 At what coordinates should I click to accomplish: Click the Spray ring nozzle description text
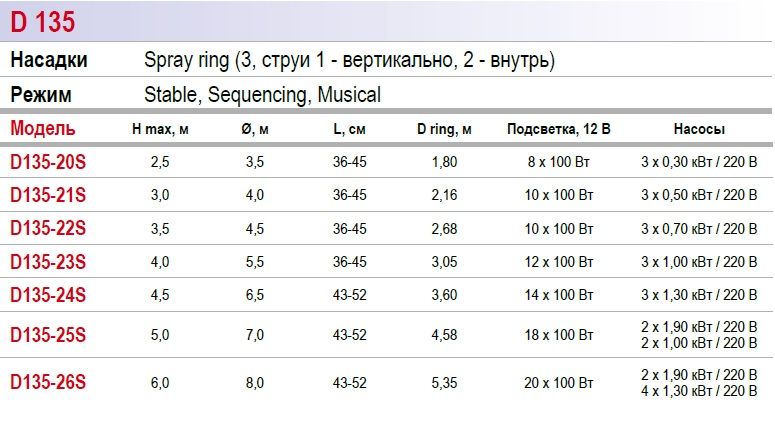pos(349,60)
